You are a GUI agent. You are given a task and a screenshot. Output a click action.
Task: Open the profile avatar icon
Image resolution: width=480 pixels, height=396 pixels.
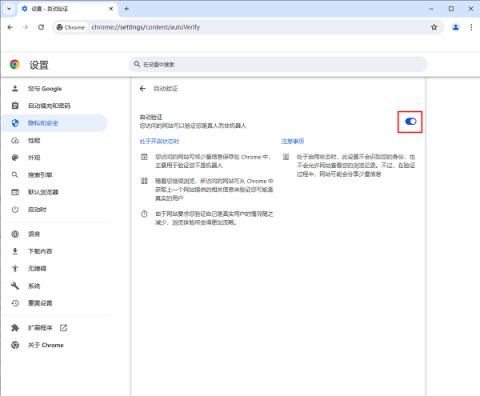[456, 27]
